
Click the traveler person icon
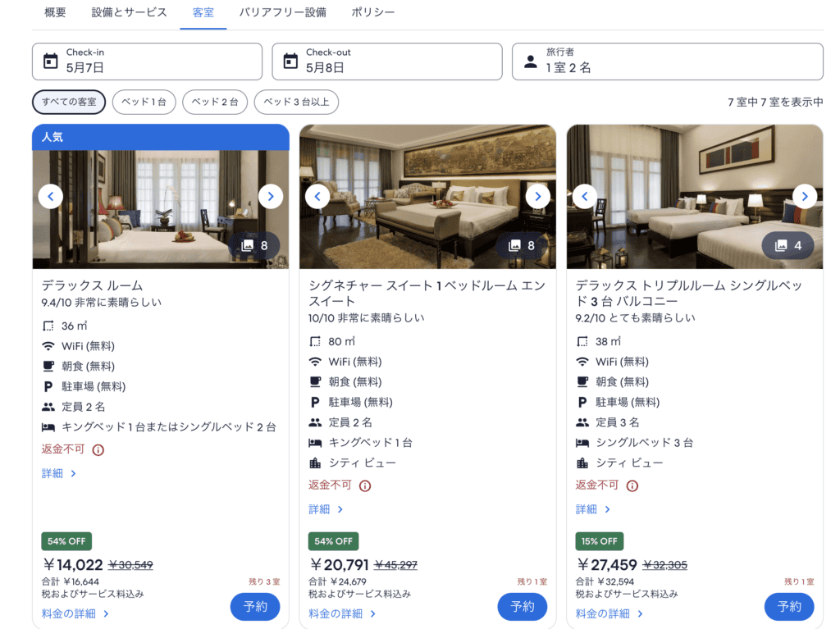tap(530, 61)
